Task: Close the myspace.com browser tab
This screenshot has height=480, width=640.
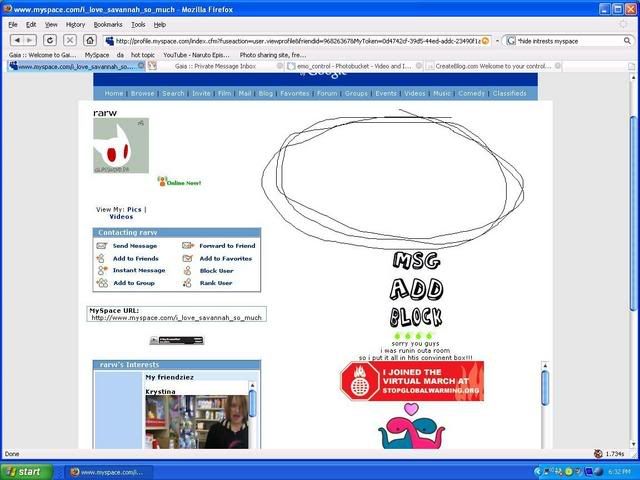Action: 141,66
